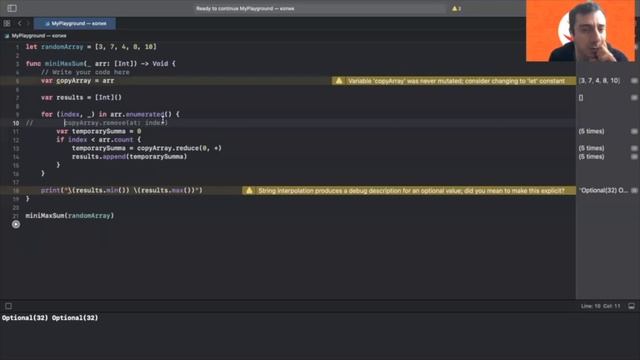Screen dimensions: 640x360
Task: Toggle the navigator sidebar icon
Action: pos(12,8)
